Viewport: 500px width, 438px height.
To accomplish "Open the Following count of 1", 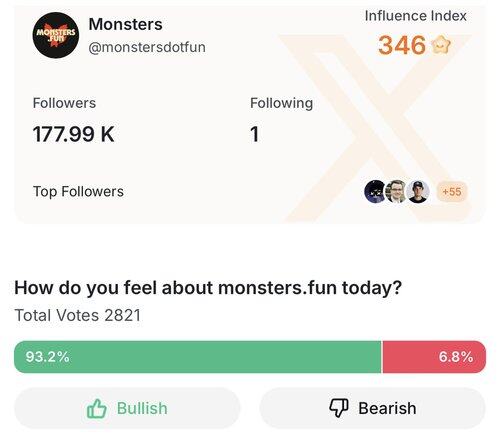I will [x=255, y=134].
